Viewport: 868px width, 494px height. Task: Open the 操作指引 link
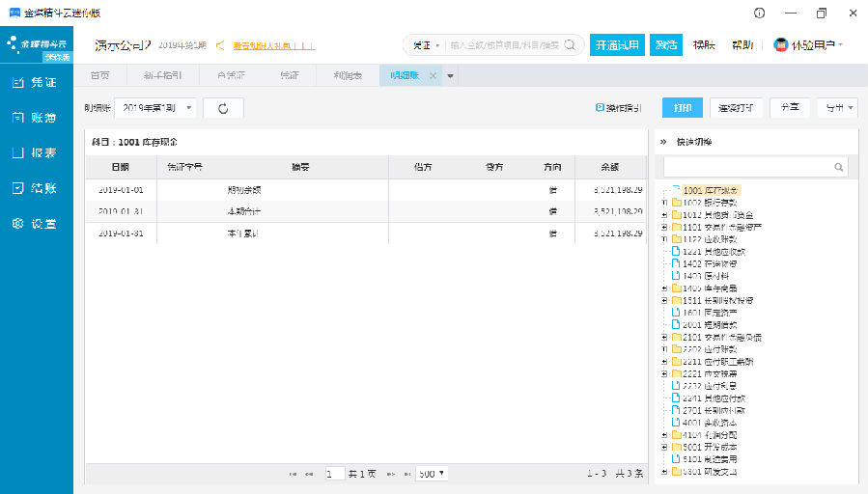pyautogui.click(x=619, y=108)
